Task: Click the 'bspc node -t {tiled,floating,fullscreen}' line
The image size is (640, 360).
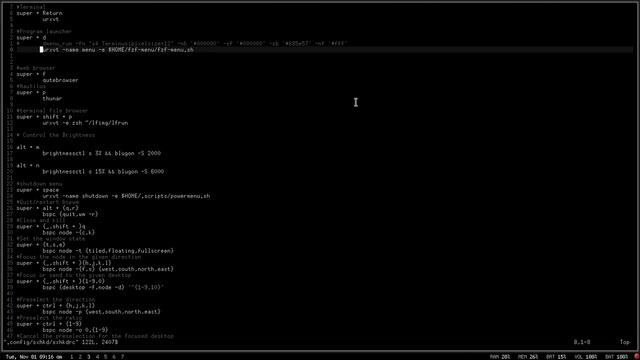Action: [108, 251]
